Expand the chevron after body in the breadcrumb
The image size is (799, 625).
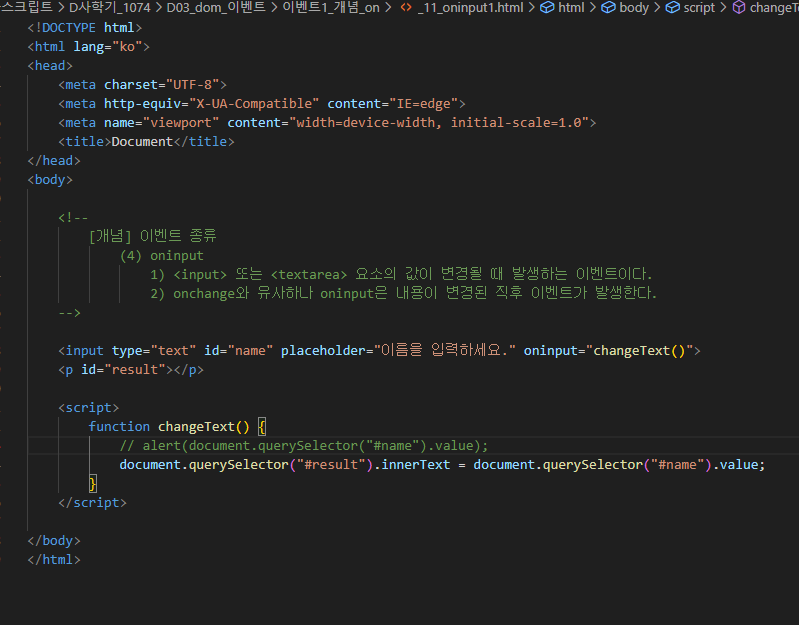657,8
